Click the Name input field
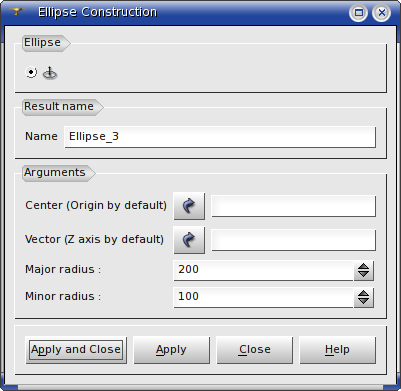Screen dimensions: 401x391 point(220,137)
